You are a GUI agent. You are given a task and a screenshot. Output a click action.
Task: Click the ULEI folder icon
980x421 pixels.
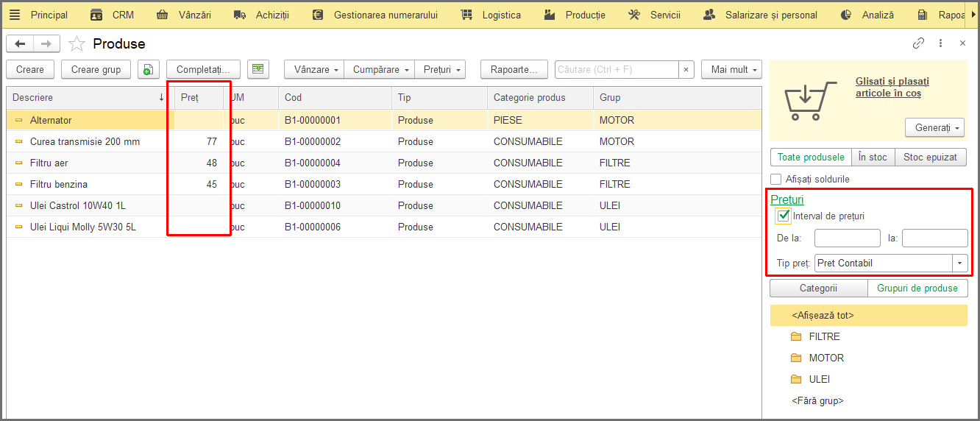coord(796,379)
